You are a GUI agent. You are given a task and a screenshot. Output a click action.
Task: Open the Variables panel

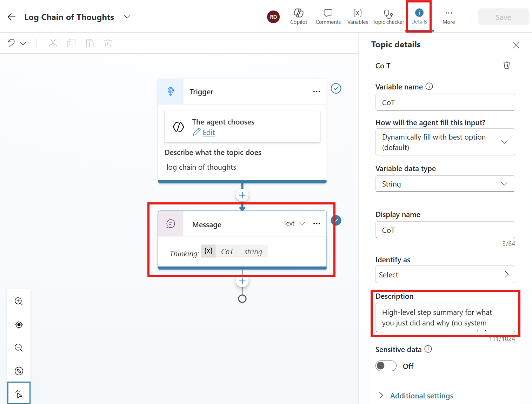click(357, 16)
